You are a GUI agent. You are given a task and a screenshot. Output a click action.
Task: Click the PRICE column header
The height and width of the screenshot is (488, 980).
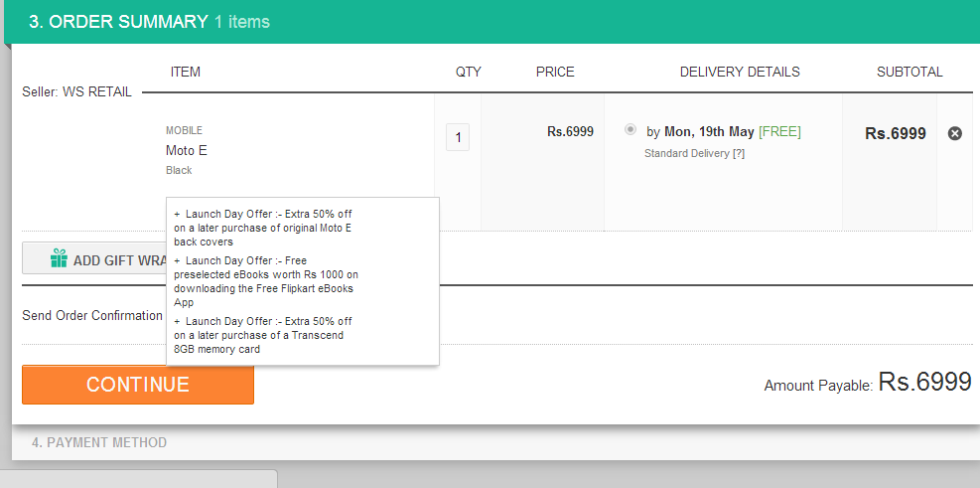click(x=555, y=72)
